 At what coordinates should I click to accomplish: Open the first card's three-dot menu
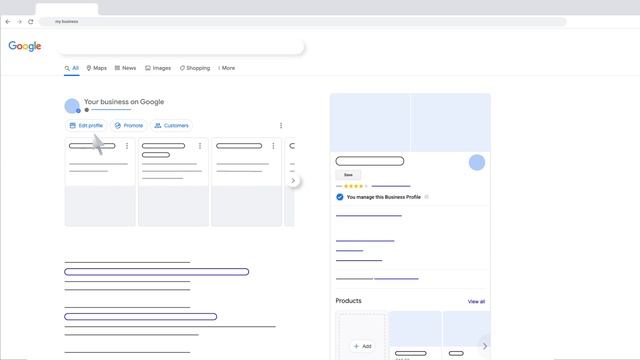tap(127, 146)
